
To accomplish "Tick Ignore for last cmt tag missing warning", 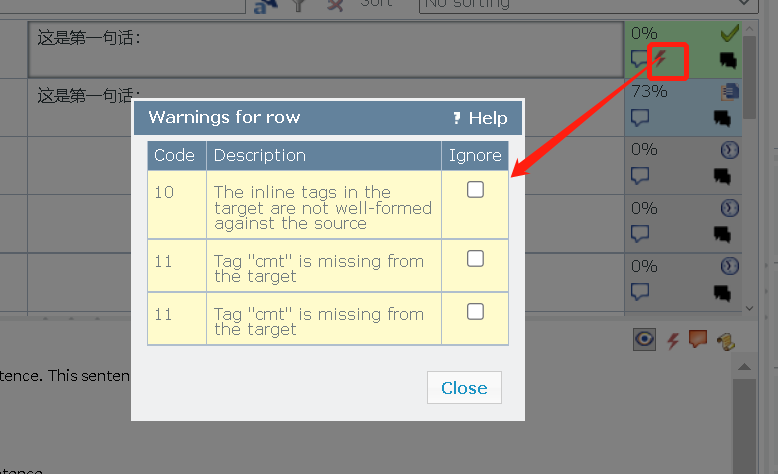I will pos(475,312).
